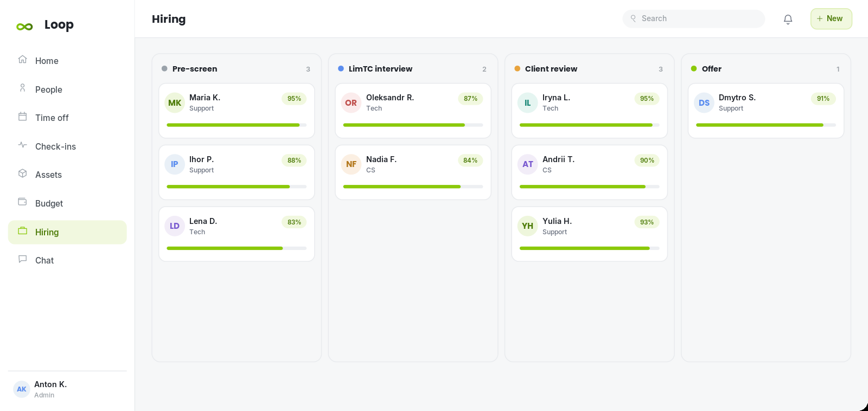Click the New button
868x411 pixels.
tap(831, 19)
